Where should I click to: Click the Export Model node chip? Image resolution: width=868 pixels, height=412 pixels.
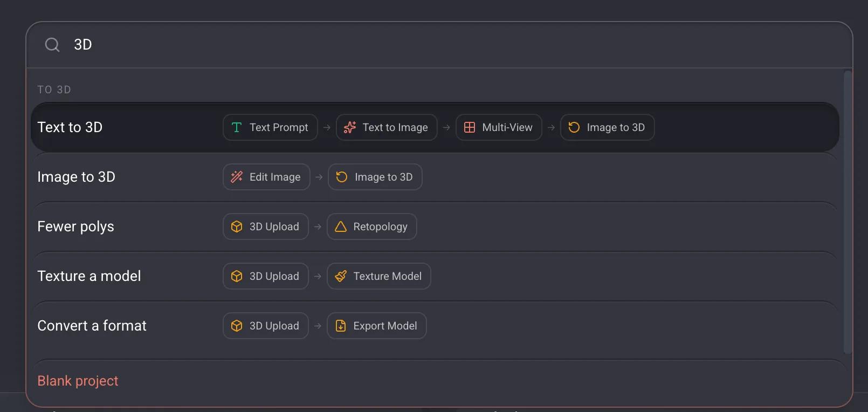coord(377,326)
